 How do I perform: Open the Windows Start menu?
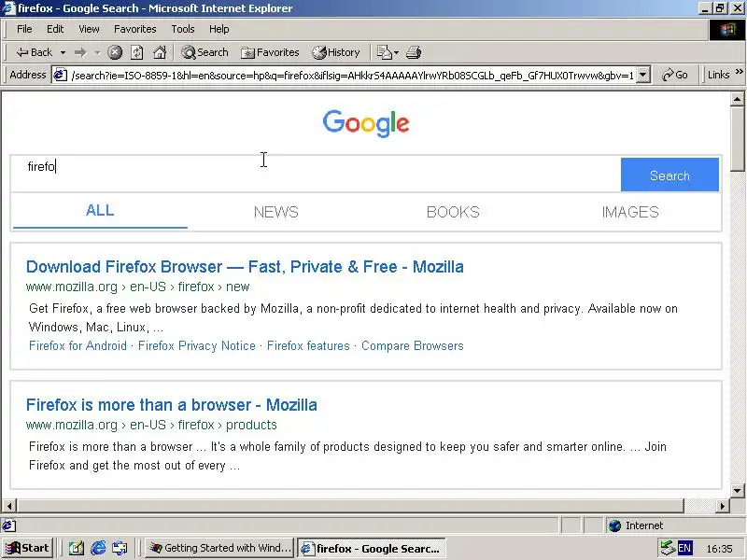point(27,548)
